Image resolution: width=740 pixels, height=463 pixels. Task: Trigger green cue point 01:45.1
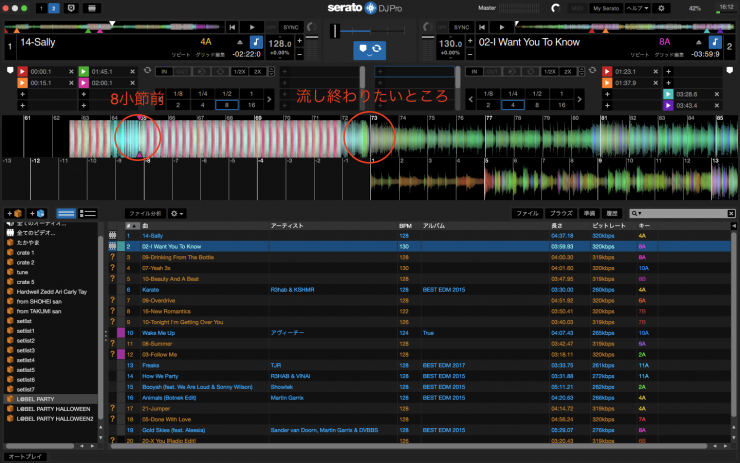click(83, 71)
